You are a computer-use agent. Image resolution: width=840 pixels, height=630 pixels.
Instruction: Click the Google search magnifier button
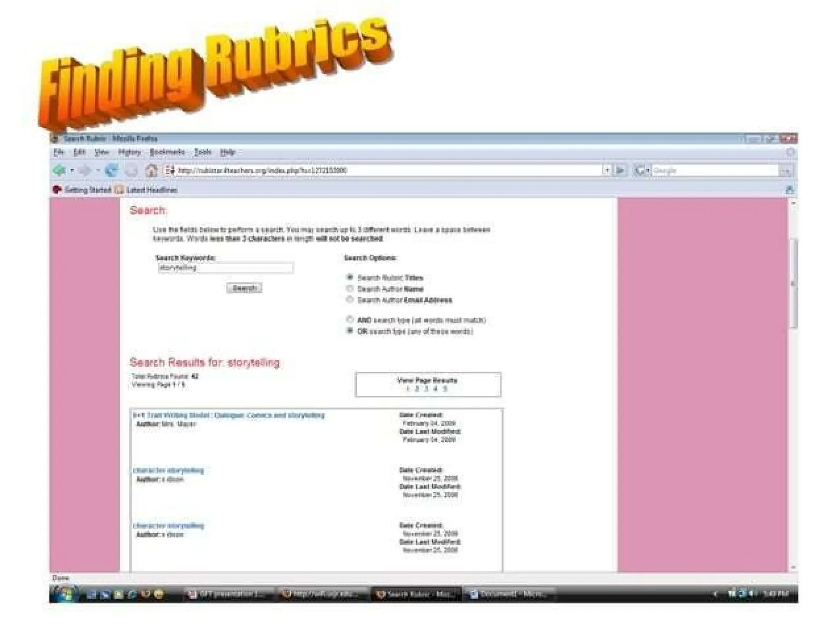(785, 171)
